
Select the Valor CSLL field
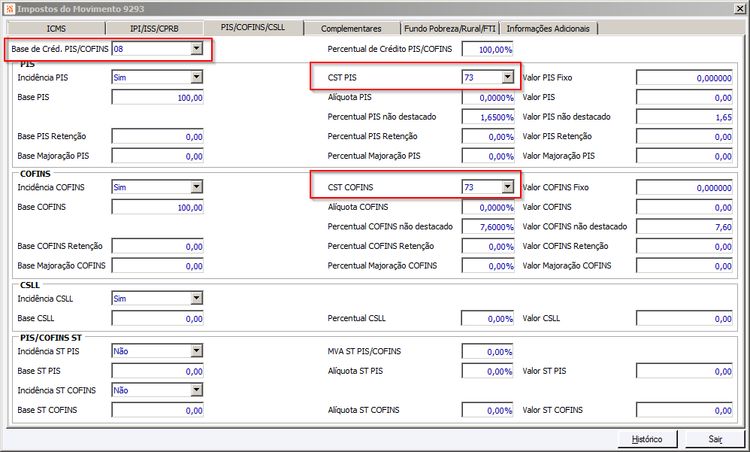click(x=684, y=319)
